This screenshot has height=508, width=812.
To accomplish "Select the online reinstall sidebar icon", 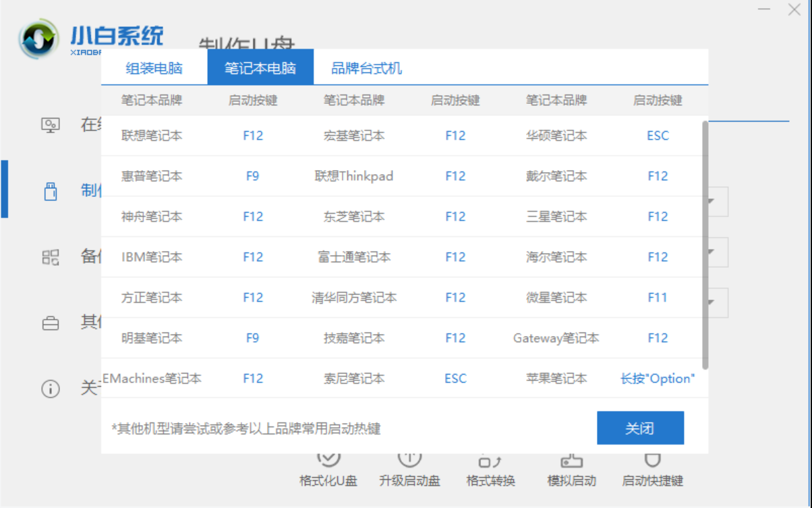I will [x=50, y=123].
